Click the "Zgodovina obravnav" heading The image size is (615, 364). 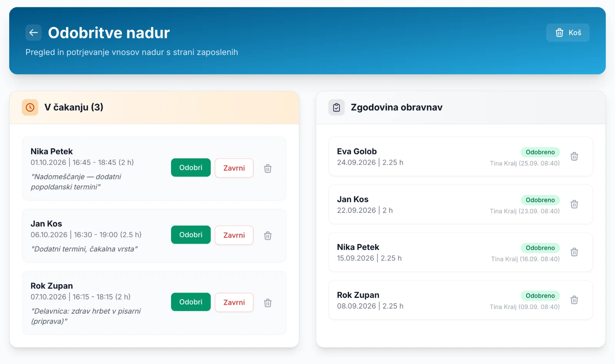[x=397, y=107]
